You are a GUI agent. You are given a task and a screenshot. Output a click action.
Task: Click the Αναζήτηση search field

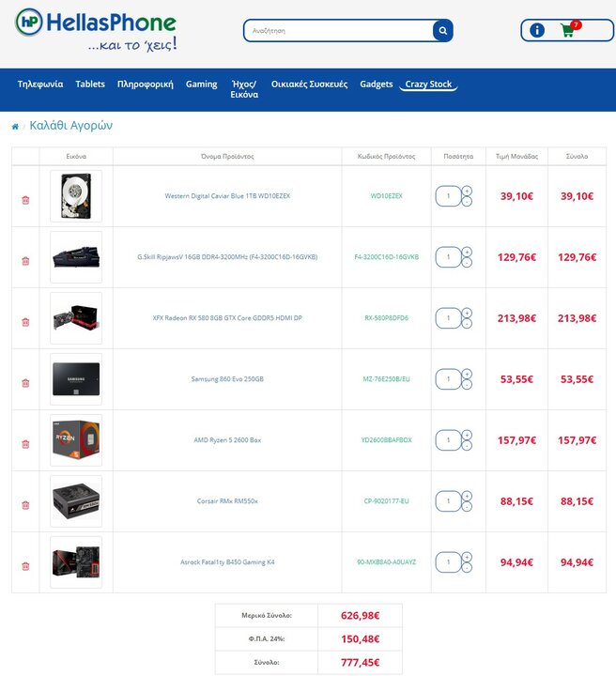338,31
